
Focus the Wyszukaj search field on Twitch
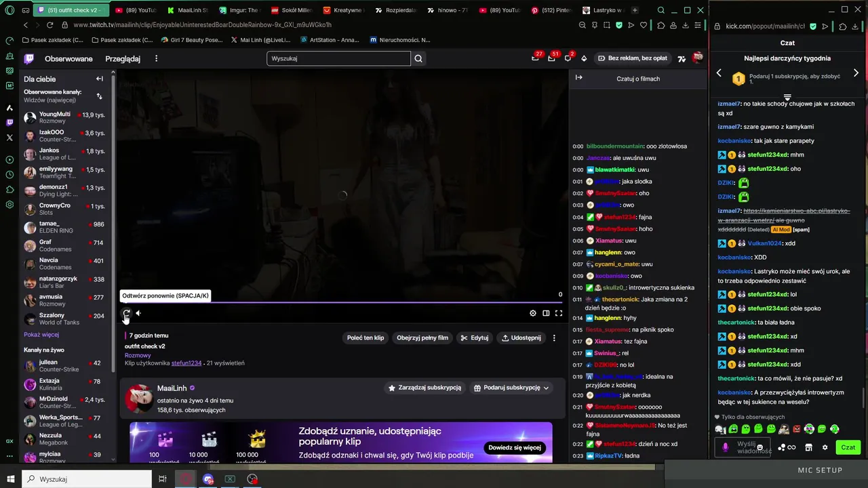(338, 58)
